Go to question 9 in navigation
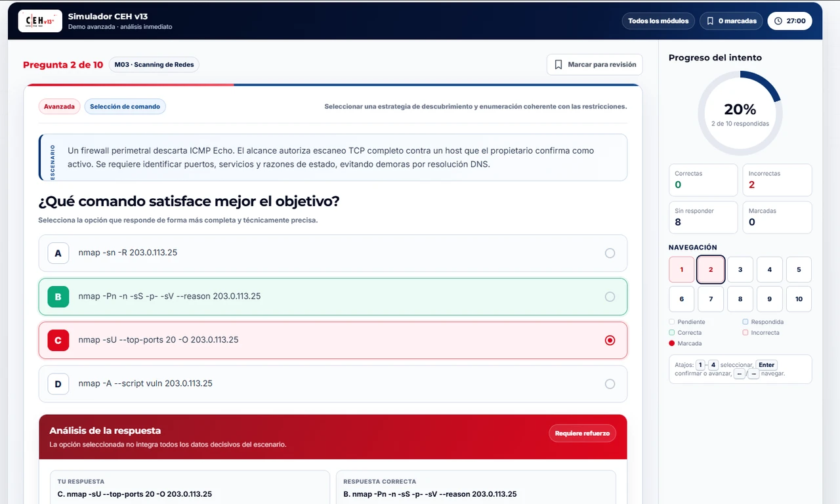The width and height of the screenshot is (840, 504). (769, 299)
